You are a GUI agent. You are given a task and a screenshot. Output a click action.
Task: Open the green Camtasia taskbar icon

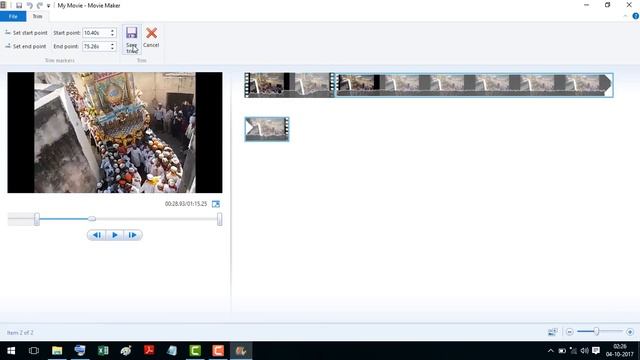pyautogui.click(x=195, y=351)
